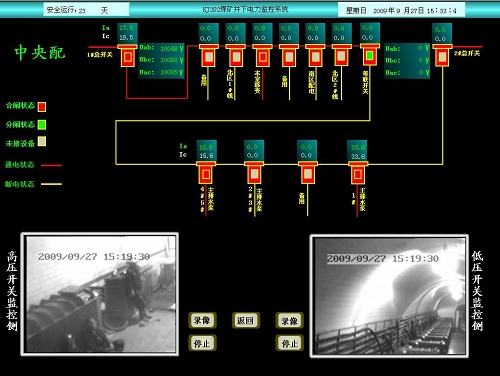This screenshot has width=500, height=376.
Task: Select the 4#5#主排水泵 pump switch icon
Action: click(x=206, y=174)
